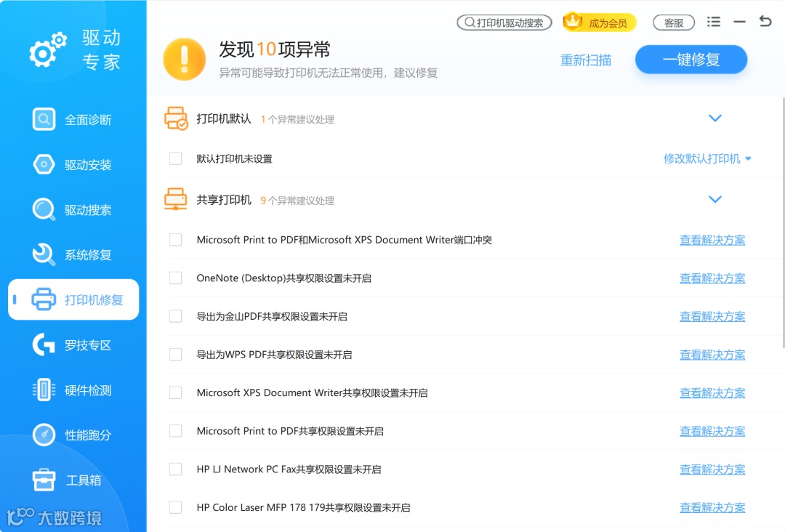Click the magnifier in 打印机驱动搜索 box

[x=470, y=23]
